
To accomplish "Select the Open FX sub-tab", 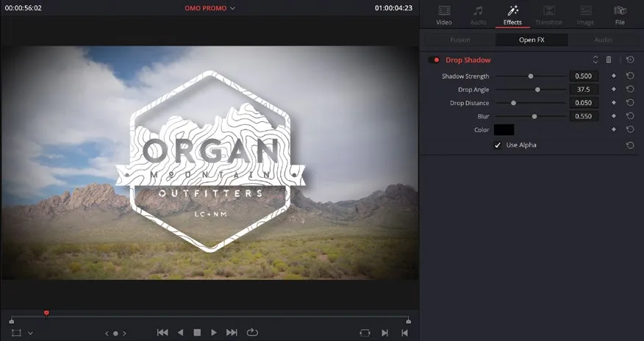I will coord(532,40).
